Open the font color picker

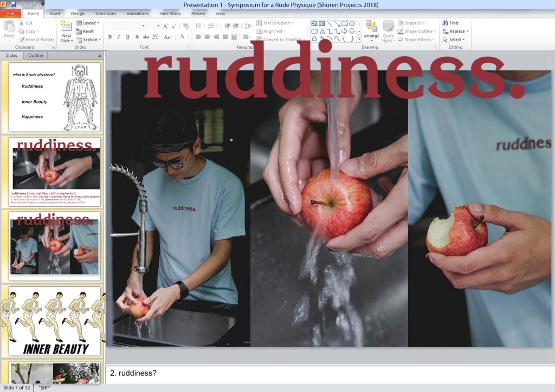(182, 37)
